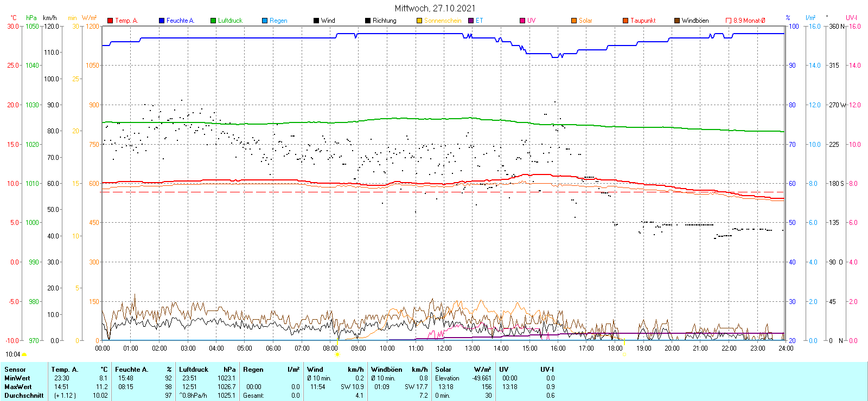Click the red Temp. A. legend swatch
The height and width of the screenshot is (401, 868).
point(110,21)
